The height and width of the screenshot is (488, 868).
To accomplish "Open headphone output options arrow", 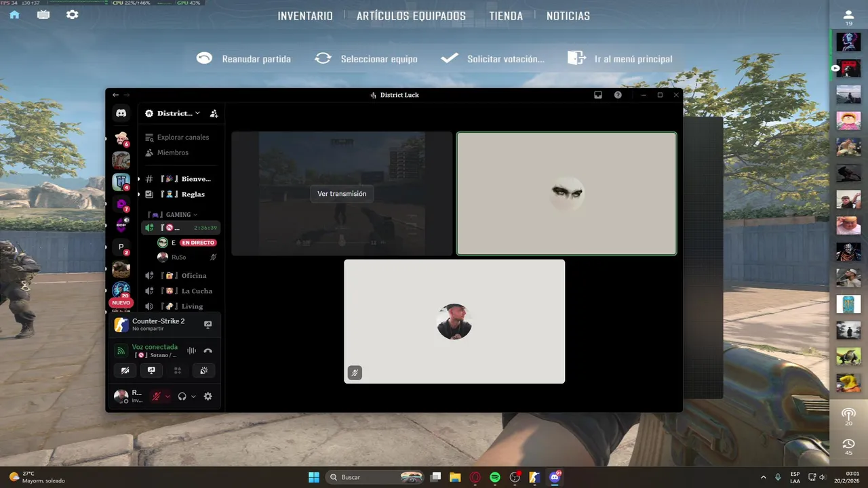I will pos(193,396).
